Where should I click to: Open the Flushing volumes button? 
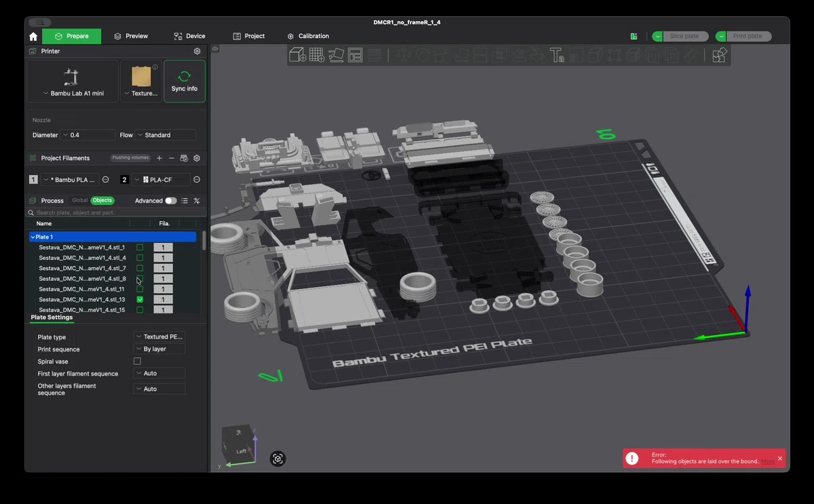coord(130,158)
